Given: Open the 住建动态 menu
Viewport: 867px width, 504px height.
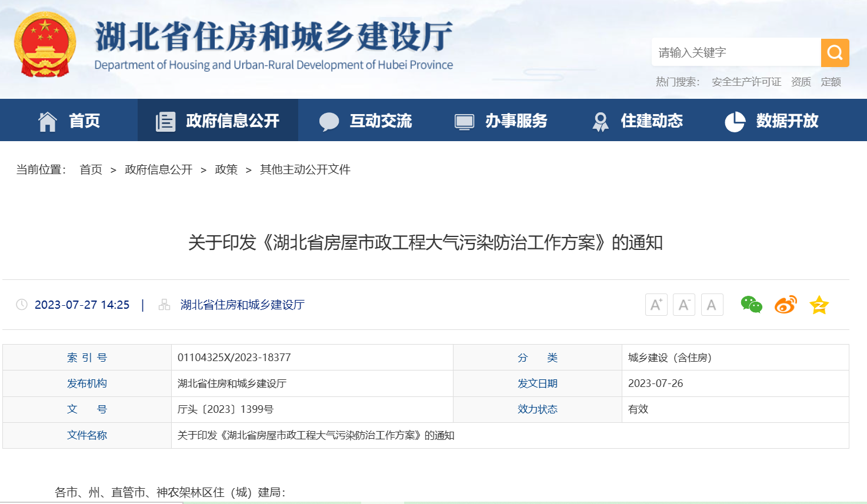Looking at the screenshot, I should pos(651,120).
